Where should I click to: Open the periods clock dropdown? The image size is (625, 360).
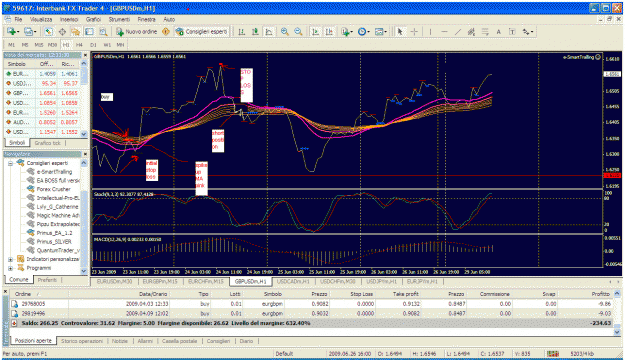[x=363, y=31]
